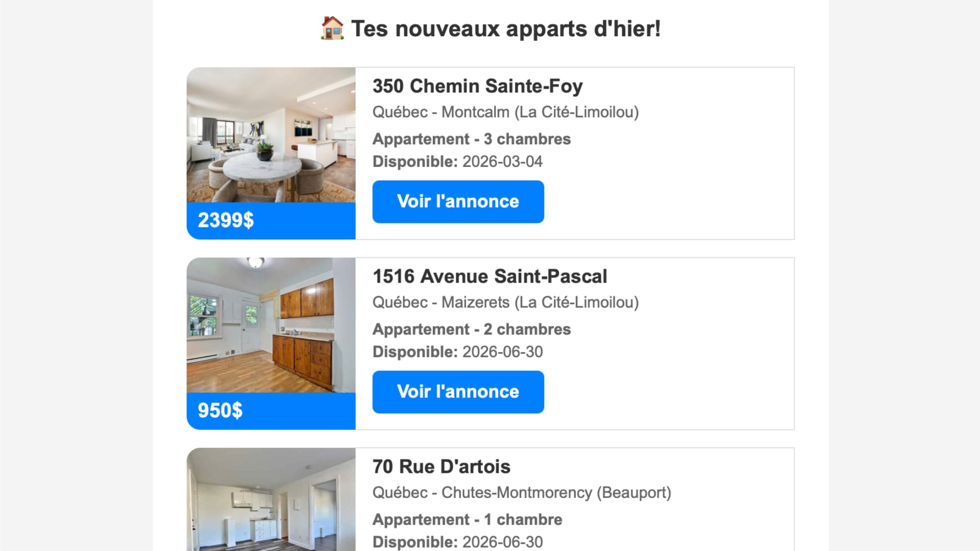The image size is (980, 551).
Task: Click the 70 Rue D'artois title
Action: pyautogui.click(x=441, y=467)
